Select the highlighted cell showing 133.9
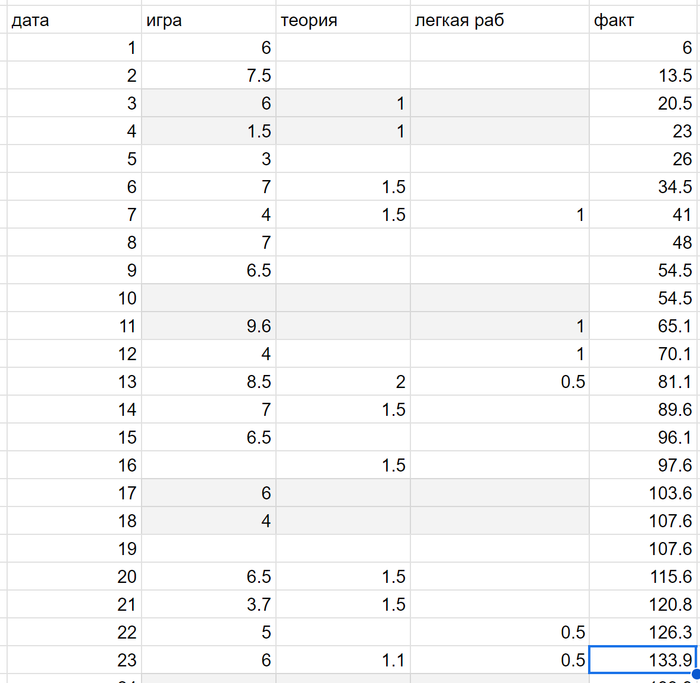Viewport: 700px width, 683px height. (643, 659)
